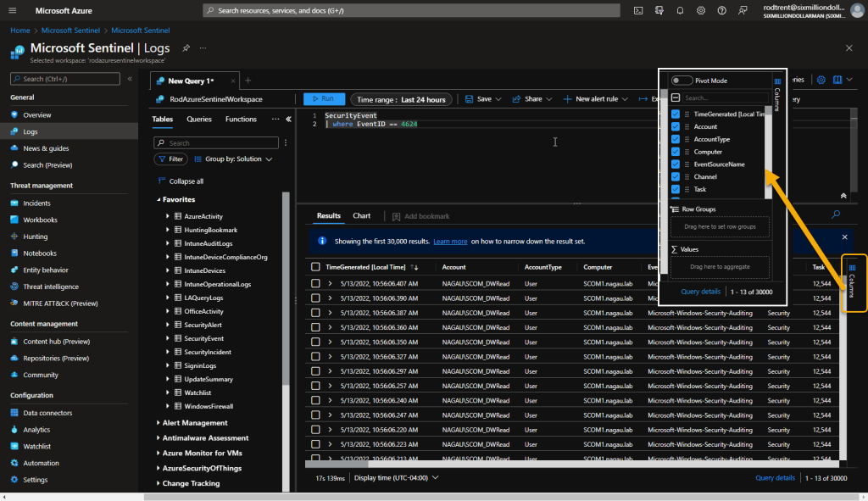Open MITRE ATT&CK (Preview) page

tap(60, 303)
